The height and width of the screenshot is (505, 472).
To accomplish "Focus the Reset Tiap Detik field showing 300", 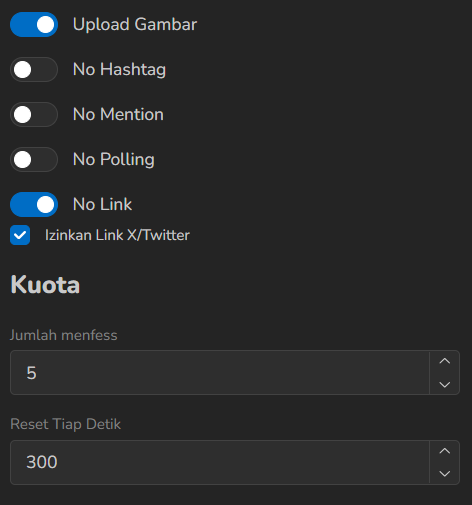I will [x=220, y=462].
